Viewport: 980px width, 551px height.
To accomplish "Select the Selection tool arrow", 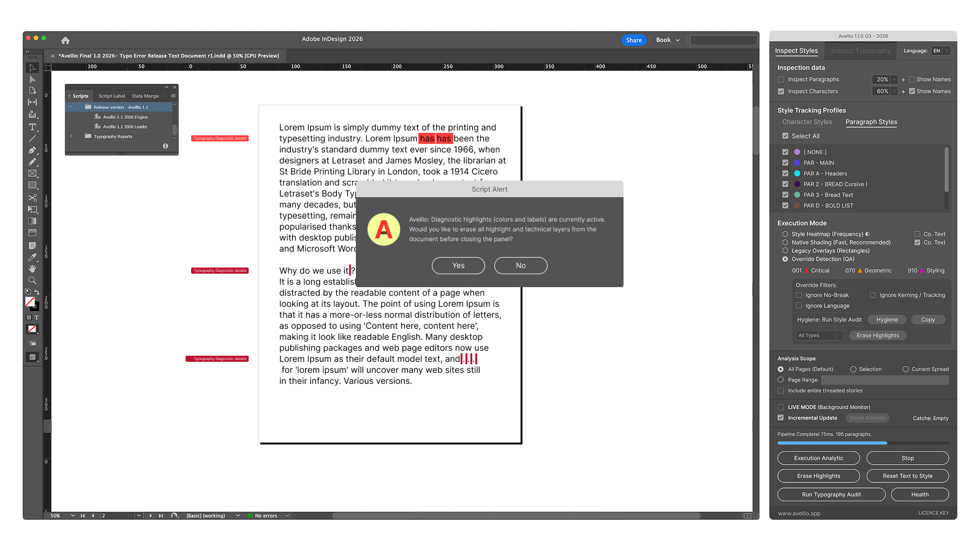I will 32,67.
